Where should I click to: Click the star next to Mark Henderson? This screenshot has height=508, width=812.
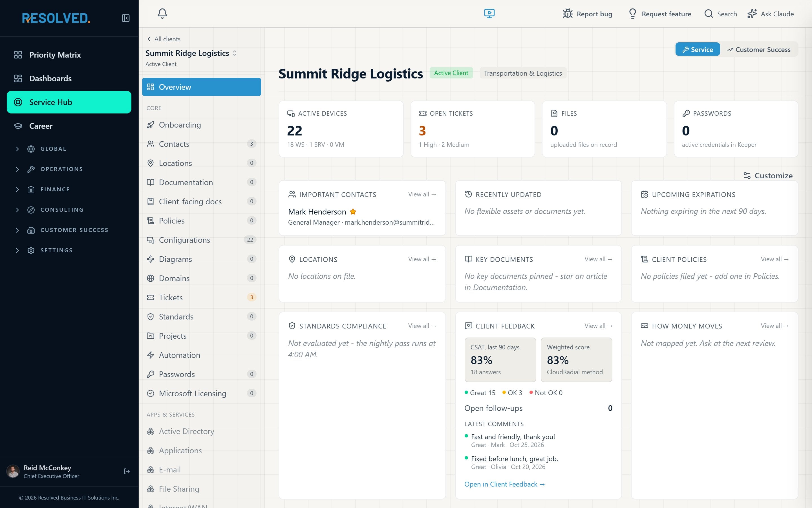coord(353,211)
